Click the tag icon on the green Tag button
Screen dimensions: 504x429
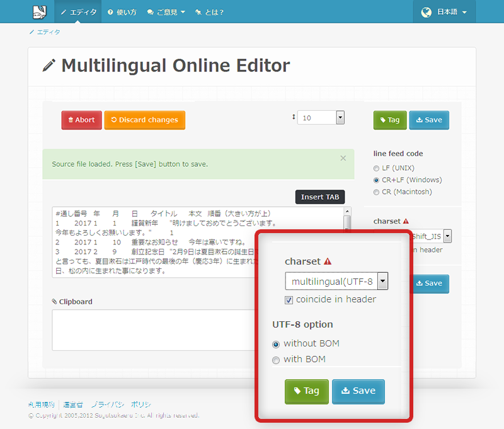point(383,120)
